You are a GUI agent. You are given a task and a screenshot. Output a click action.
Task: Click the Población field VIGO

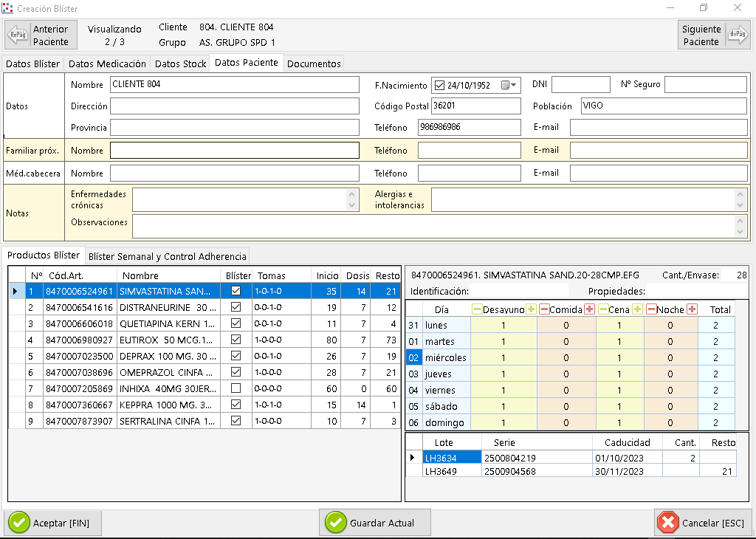[x=663, y=106]
